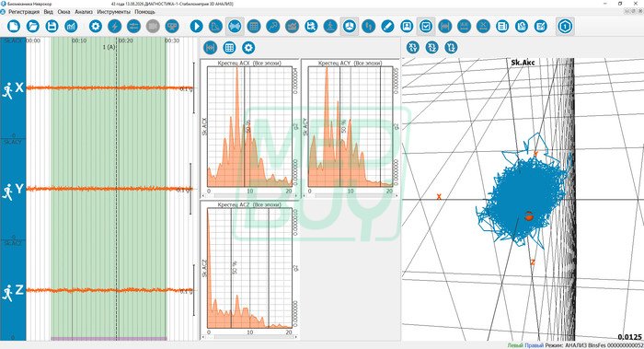Open the patient card person icon
The width and height of the screenshot is (644, 349).
click(x=407, y=27)
